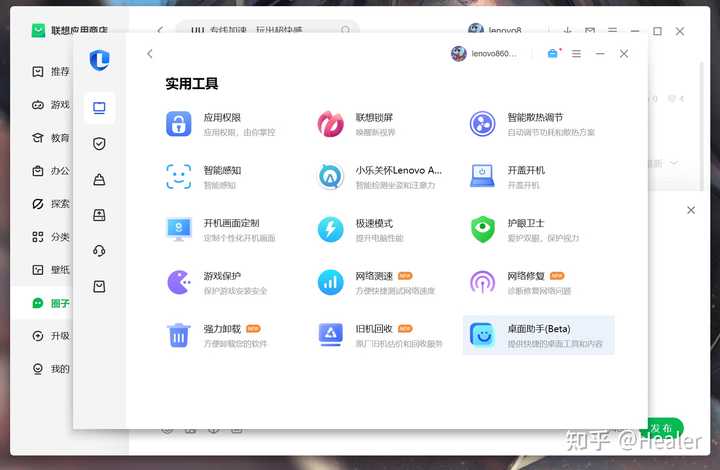Open 小乐关怀Lenovo A... icon

coord(331,177)
